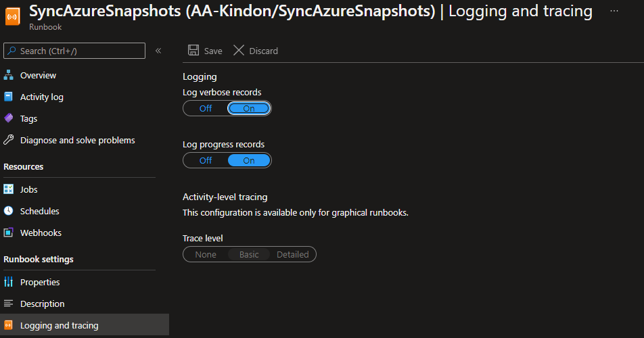
Task: Click the orange runbook icon in the header
Action: point(12,16)
